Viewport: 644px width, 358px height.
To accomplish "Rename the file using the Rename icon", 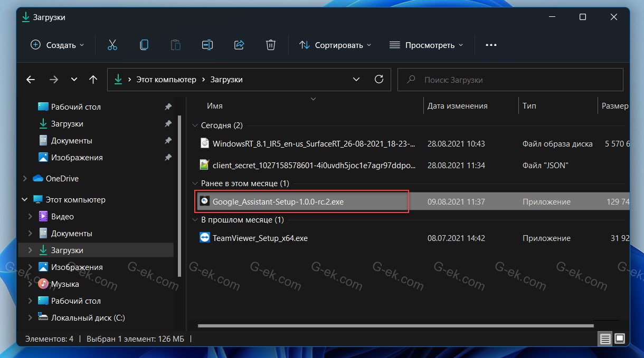I will [x=207, y=45].
